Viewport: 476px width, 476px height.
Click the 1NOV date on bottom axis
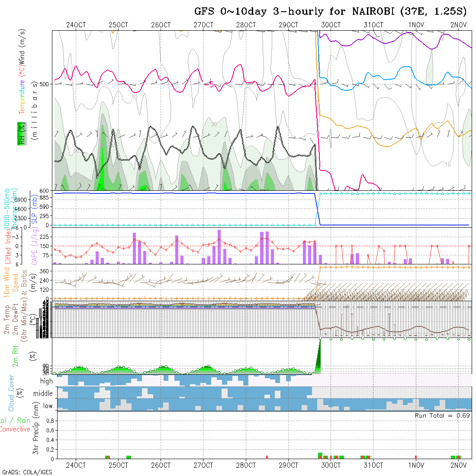416,466
